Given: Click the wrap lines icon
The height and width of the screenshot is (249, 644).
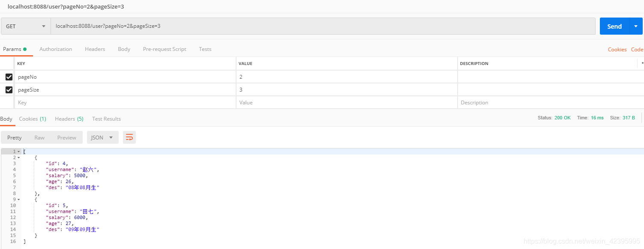Looking at the screenshot, I should tap(129, 137).
